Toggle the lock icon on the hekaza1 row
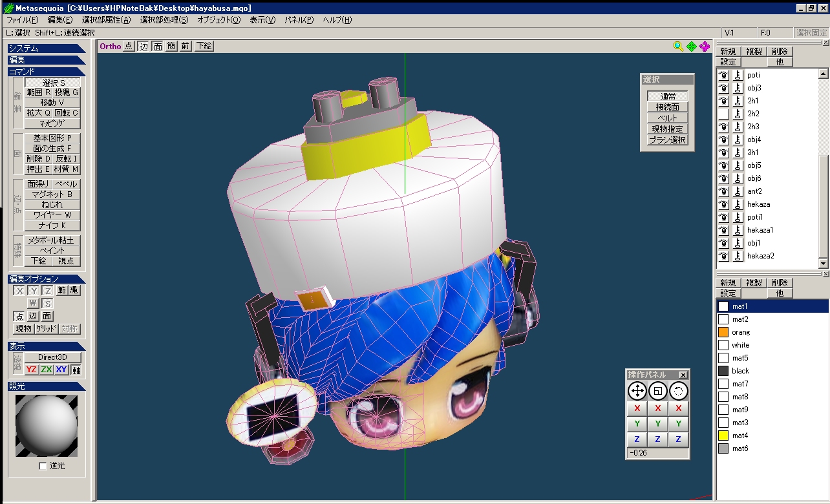 coord(738,230)
